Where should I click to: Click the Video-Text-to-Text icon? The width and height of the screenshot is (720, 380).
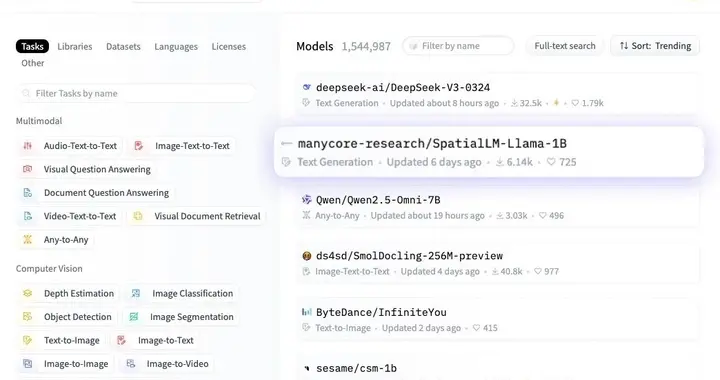coord(28,216)
